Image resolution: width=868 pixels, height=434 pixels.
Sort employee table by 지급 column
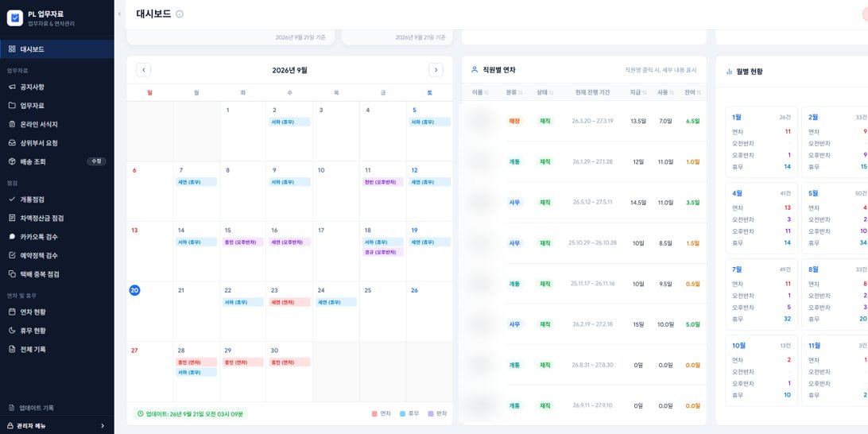coord(639,92)
